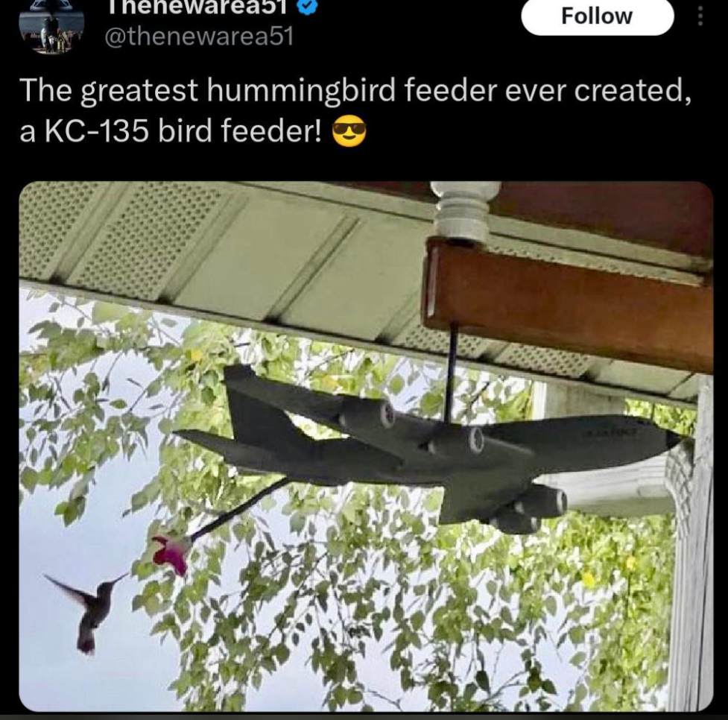The image size is (728, 720).
Task: Click the brown wooden beam in the photo
Action: tap(567, 302)
